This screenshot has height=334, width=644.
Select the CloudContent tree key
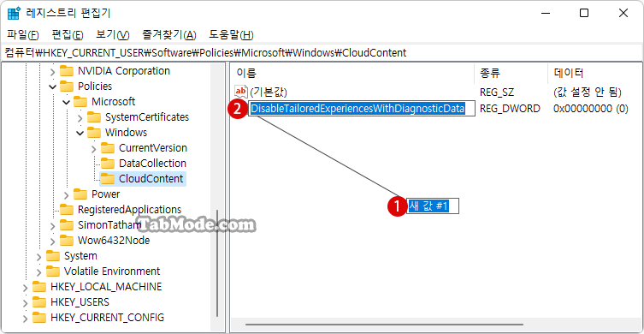pos(151,179)
